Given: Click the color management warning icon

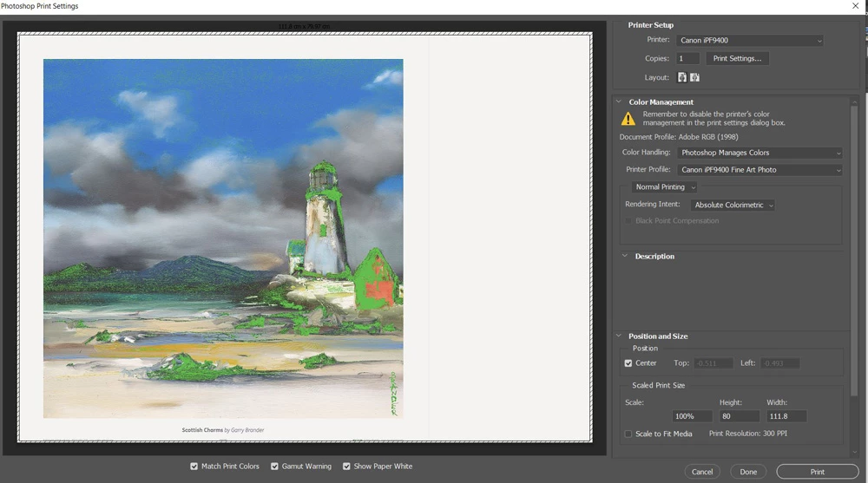Looking at the screenshot, I should coord(628,119).
